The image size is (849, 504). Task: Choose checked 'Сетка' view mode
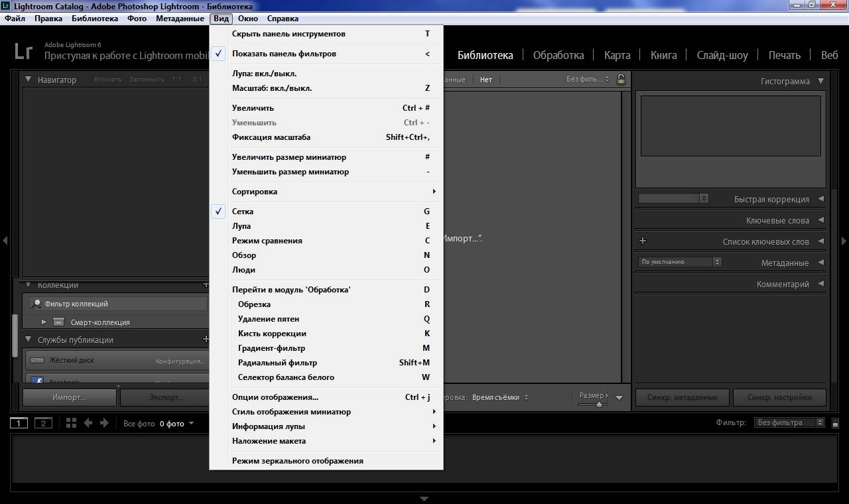click(326, 212)
